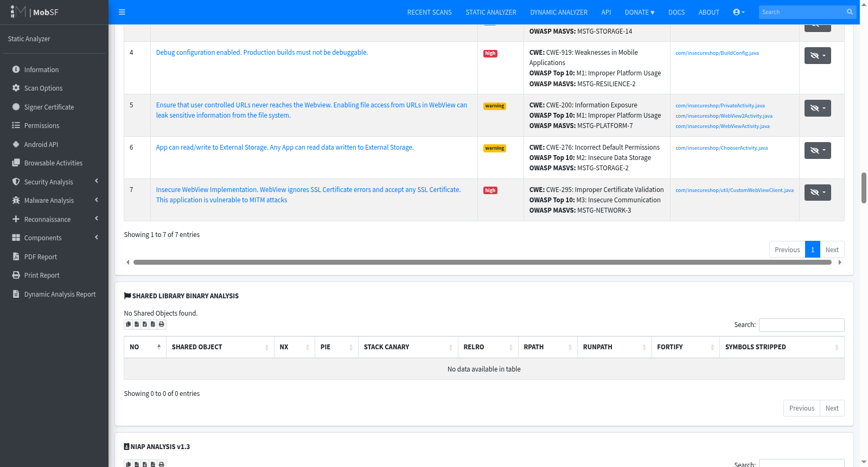
Task: Focus the Shared Library Search field
Action: click(801, 325)
